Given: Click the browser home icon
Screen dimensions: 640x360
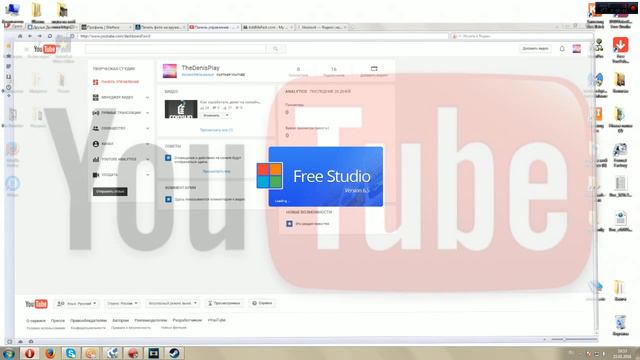Looking at the screenshot, I should point(20,36).
